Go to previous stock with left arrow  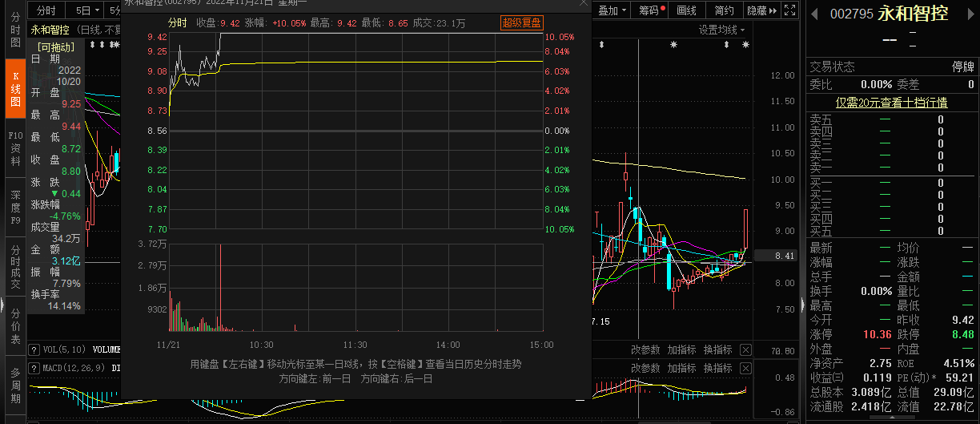(815, 14)
